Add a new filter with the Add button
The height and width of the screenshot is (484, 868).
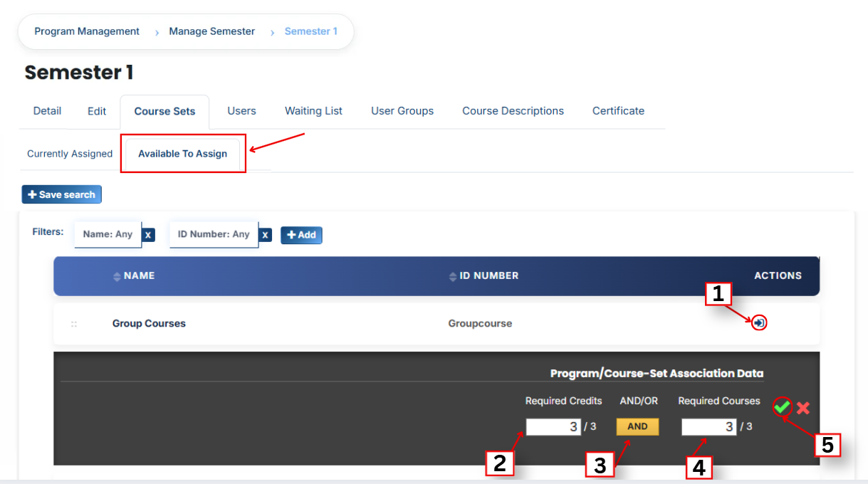(x=301, y=235)
